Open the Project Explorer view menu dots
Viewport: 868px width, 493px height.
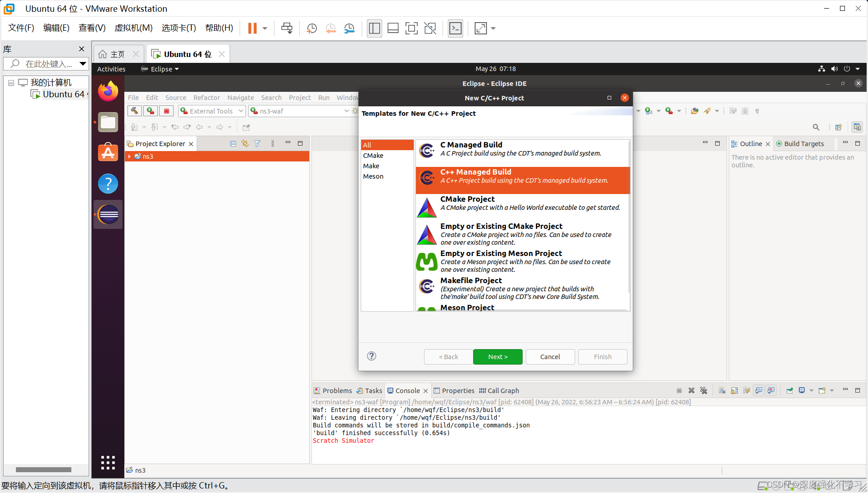273,144
